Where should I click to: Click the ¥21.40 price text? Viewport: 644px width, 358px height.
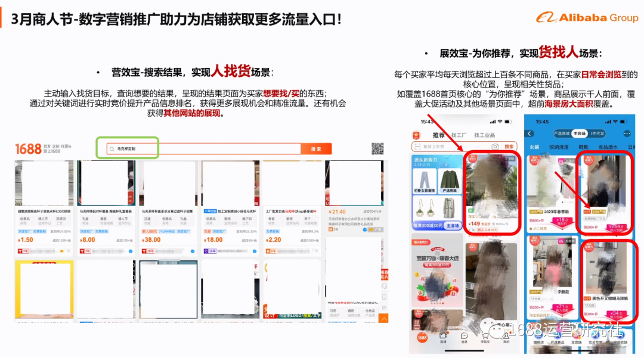coord(337,211)
